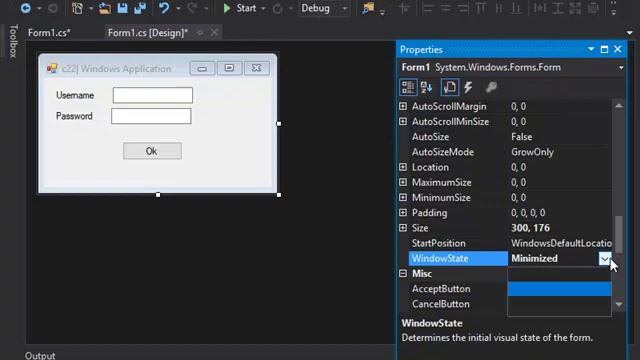Open the Navigate Backward dropdown arrow
This screenshot has height=360, width=640.
tap(39, 8)
